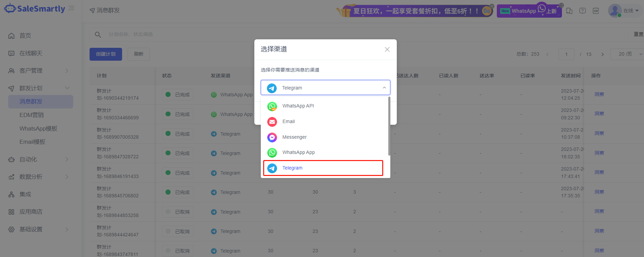Open the help question mark icon
Viewport: 644px width, 257px height.
583,11
